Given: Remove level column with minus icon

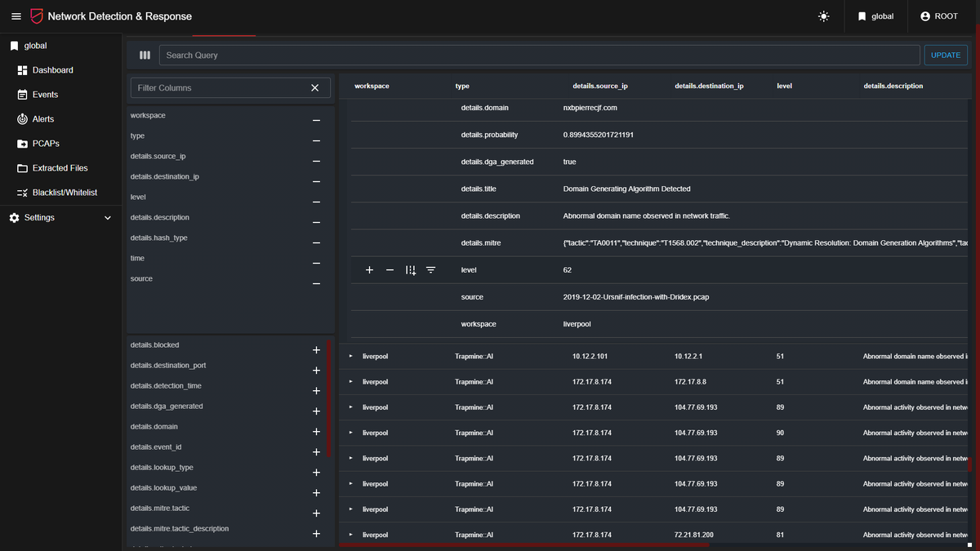Looking at the screenshot, I should click(316, 202).
